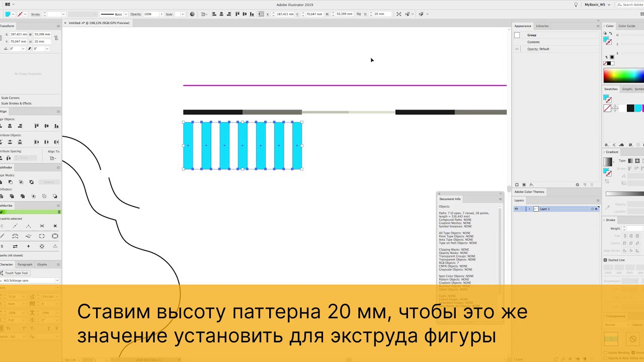Viewport: 644px width, 362px height.
Task: Select the cyan swatch in Swatches panel
Action: 638,108
